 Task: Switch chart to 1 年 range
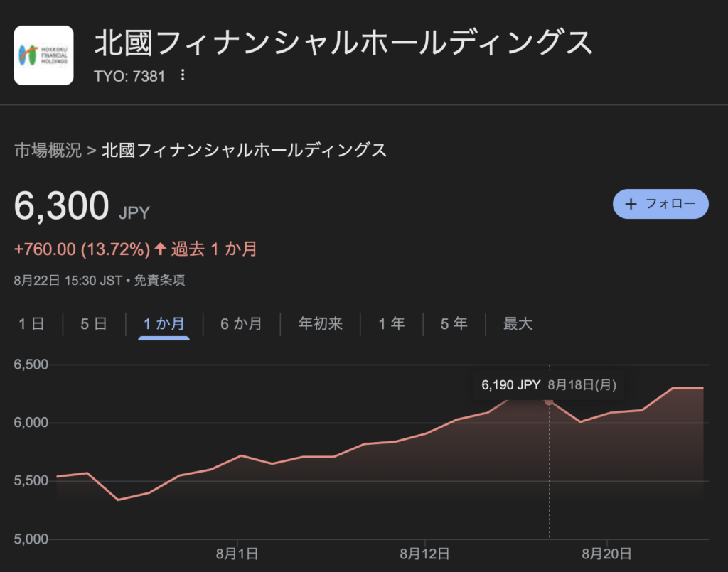click(x=392, y=324)
